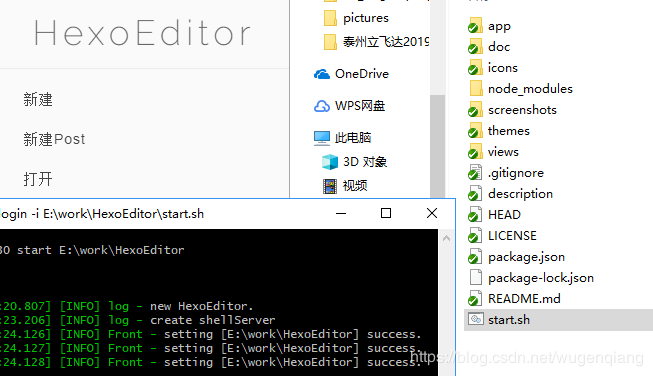
Task: Select 新建Post in HexoEditor menu
Action: (x=54, y=139)
